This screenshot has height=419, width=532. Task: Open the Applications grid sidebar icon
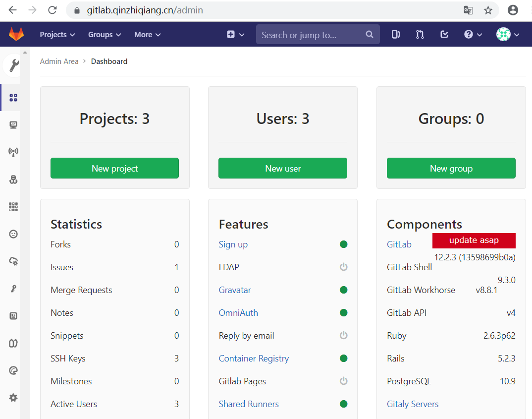pyautogui.click(x=13, y=207)
